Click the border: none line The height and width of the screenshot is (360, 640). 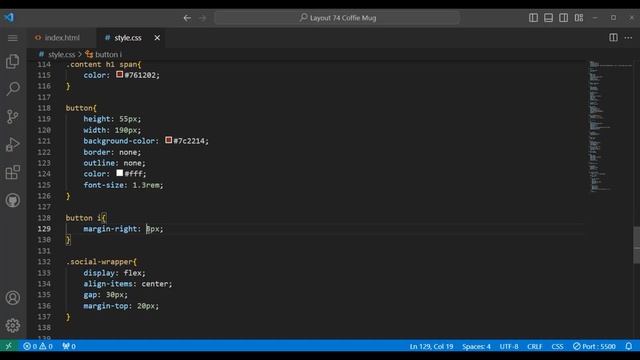point(112,152)
